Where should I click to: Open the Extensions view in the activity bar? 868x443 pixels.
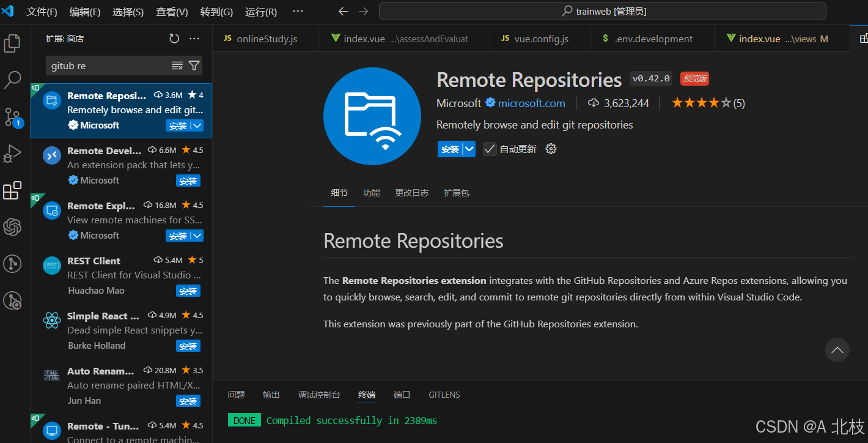12,190
